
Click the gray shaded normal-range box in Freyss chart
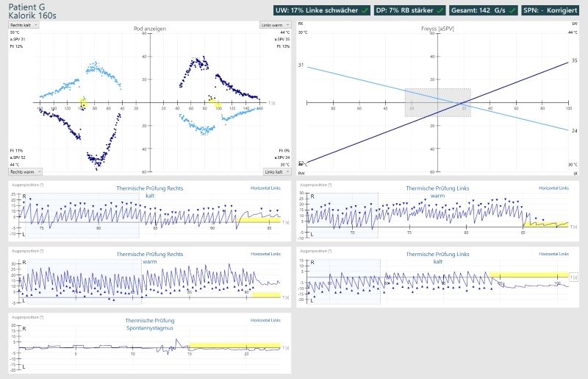(x=437, y=102)
